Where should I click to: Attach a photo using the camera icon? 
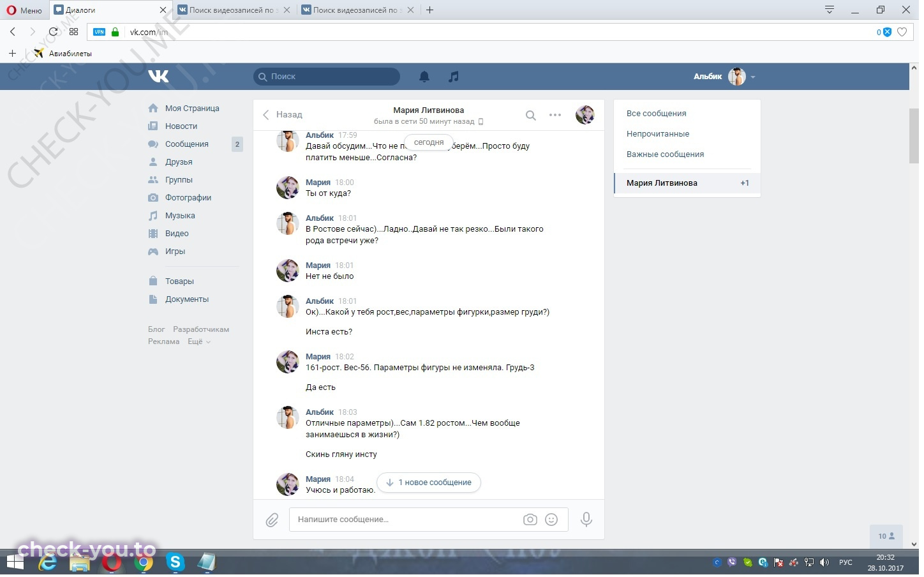tap(530, 520)
